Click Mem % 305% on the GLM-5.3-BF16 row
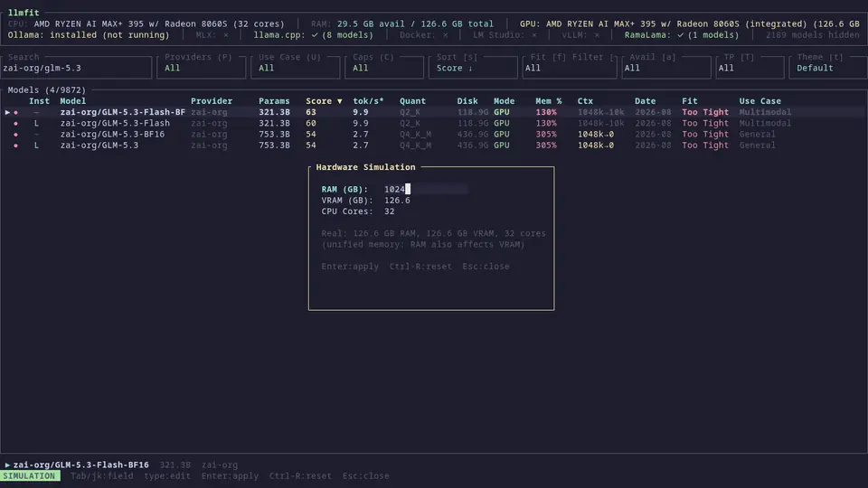 pos(546,135)
